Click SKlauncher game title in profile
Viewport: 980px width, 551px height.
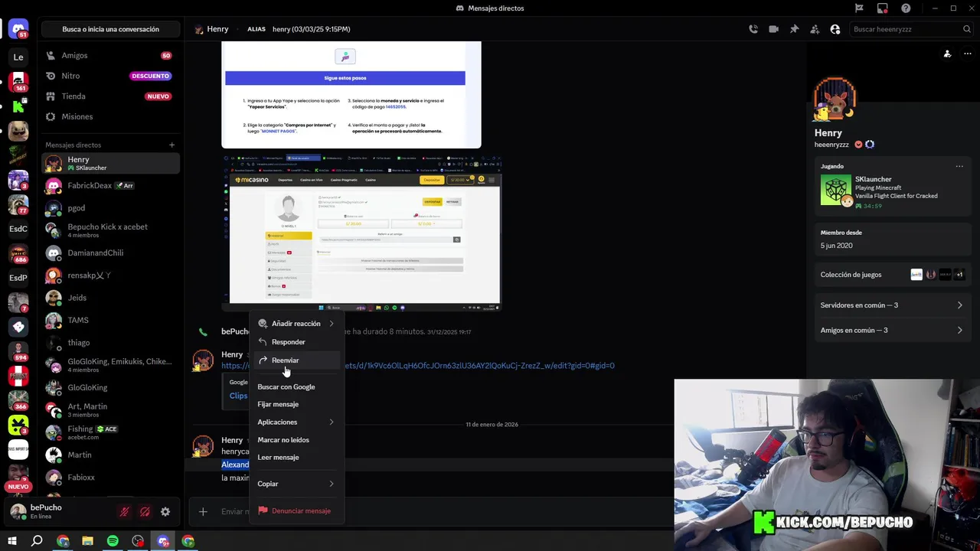coord(873,179)
